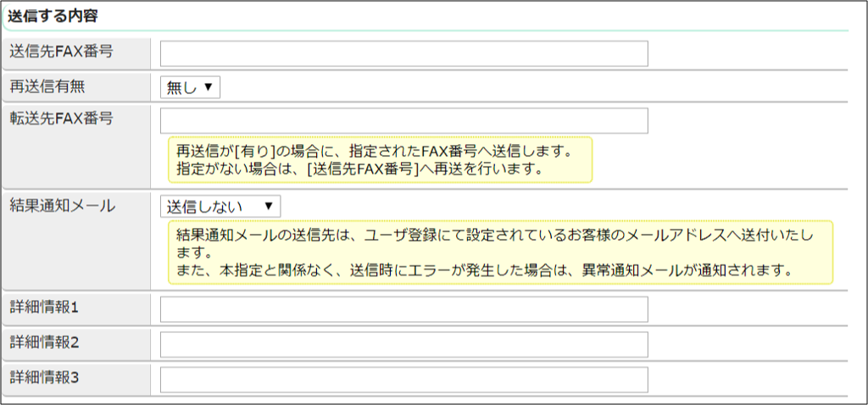868x405 pixels.
Task: Click the 送信先FAX番号 row label
Action: coord(61,51)
